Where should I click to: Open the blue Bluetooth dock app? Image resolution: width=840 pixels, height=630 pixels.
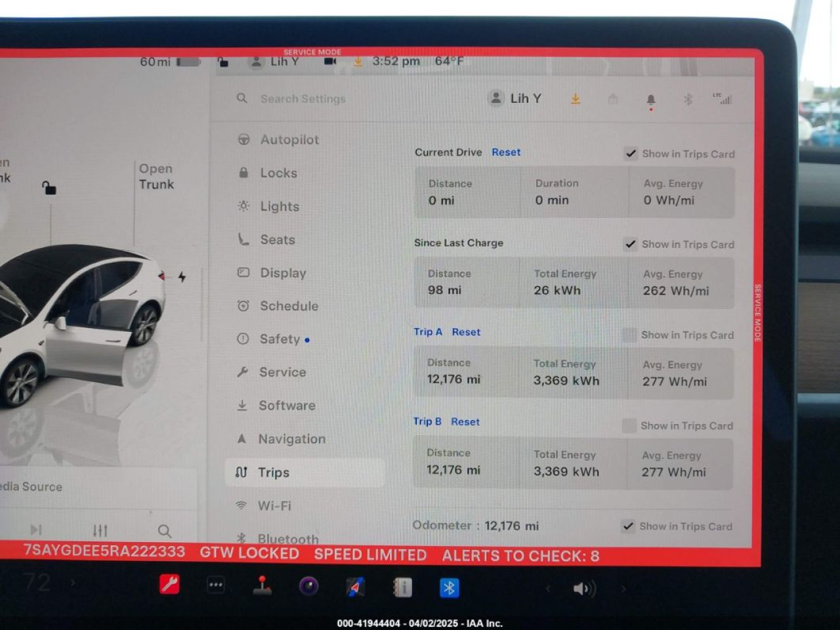click(449, 588)
